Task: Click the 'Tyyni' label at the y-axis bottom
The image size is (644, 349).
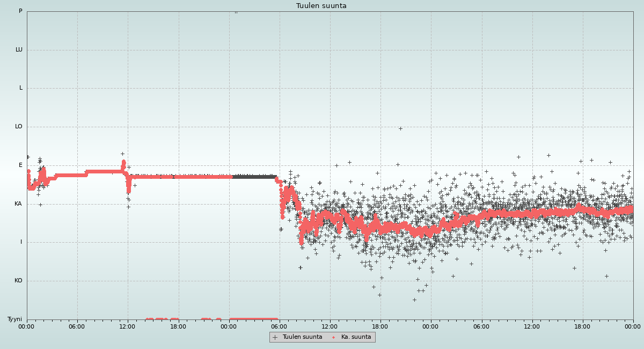Action: click(x=15, y=319)
